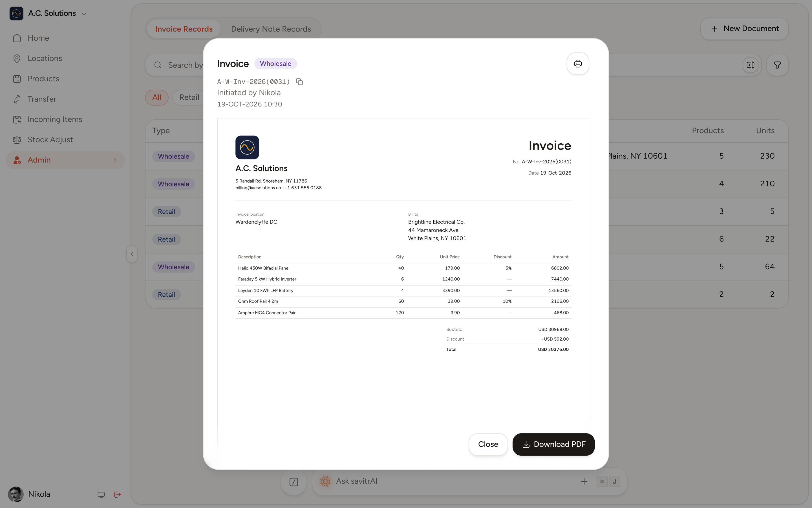Click the plus icon in savitrAI bar
Image resolution: width=812 pixels, height=508 pixels.
point(584,481)
